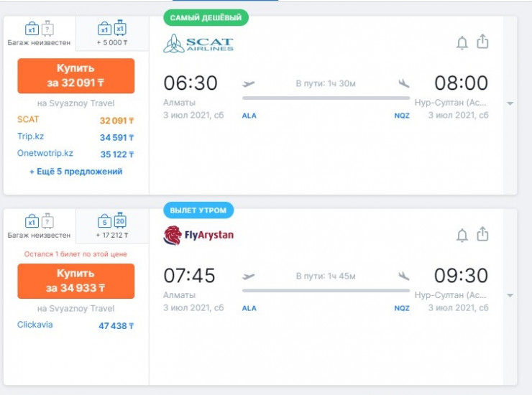The width and height of the screenshot is (532, 395).
Task: Click departure plane icon on SCAT flight
Action: 249,83
